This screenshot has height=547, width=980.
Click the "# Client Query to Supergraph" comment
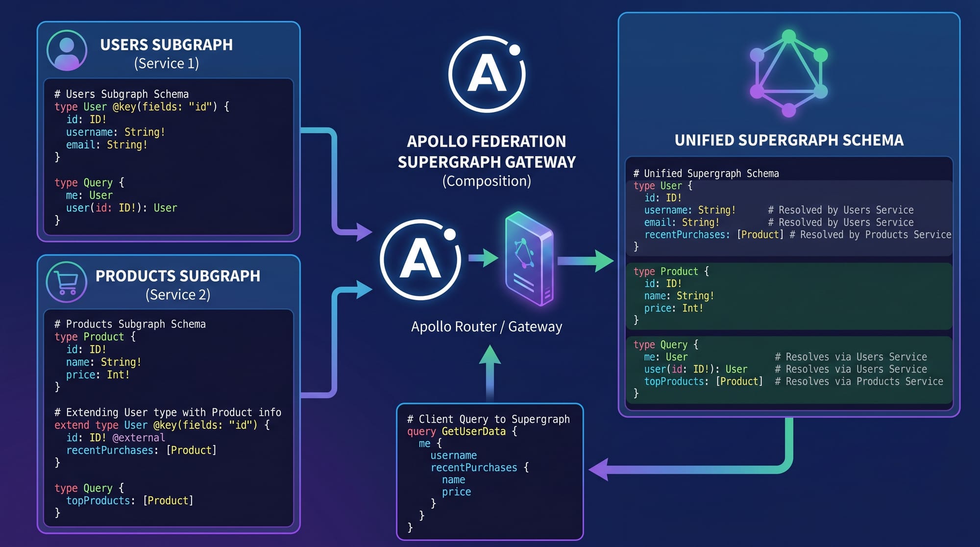coord(489,419)
